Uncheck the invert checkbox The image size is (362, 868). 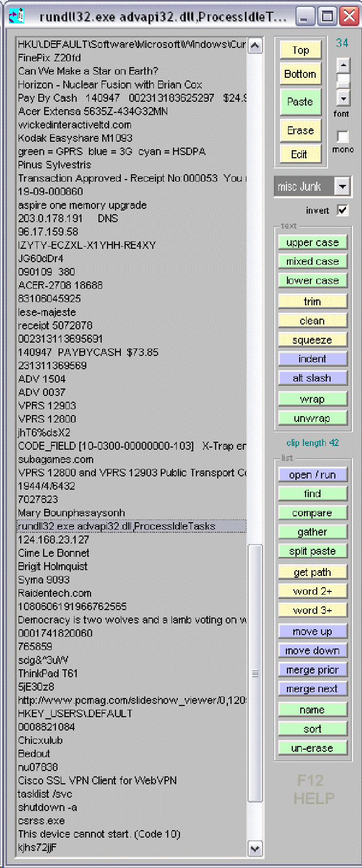click(x=343, y=210)
